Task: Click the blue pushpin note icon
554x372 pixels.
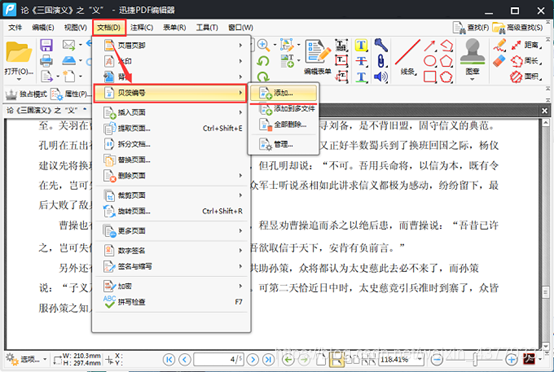Action: (381, 45)
